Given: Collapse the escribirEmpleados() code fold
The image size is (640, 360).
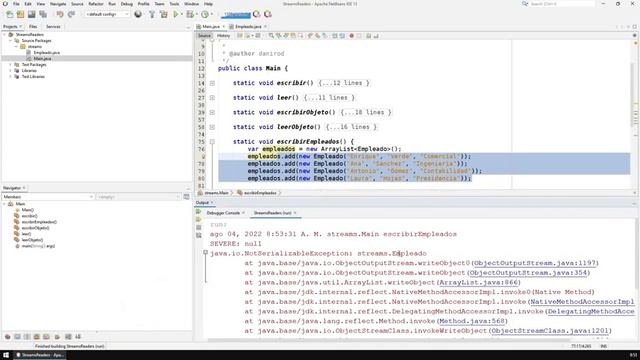Looking at the screenshot, I should coord(212,142).
